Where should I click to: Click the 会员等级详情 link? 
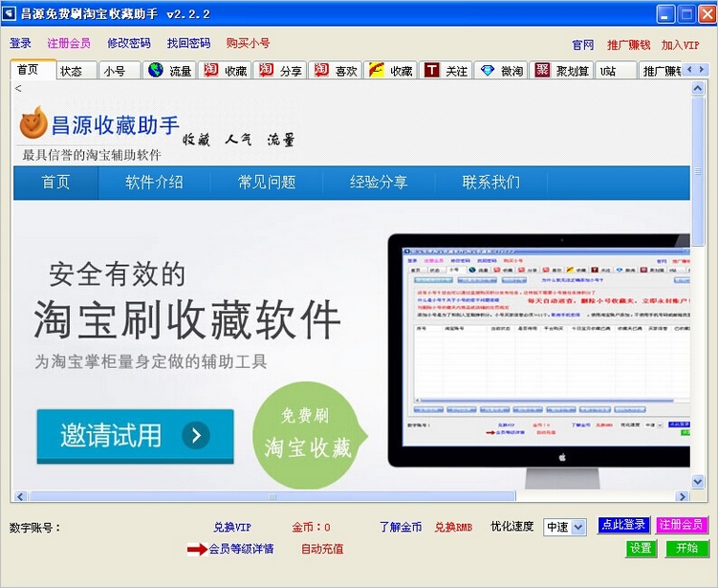(x=241, y=549)
